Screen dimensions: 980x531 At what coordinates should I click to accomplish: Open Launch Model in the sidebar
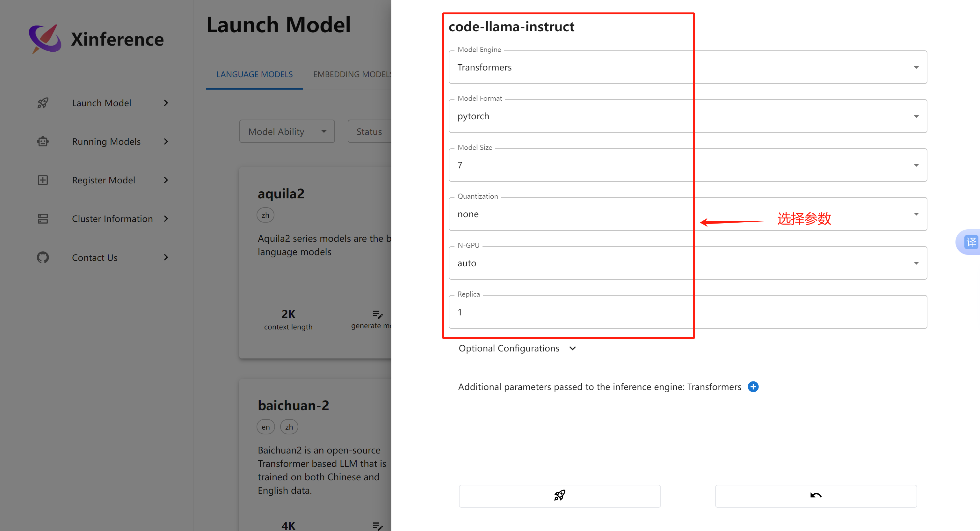point(102,103)
